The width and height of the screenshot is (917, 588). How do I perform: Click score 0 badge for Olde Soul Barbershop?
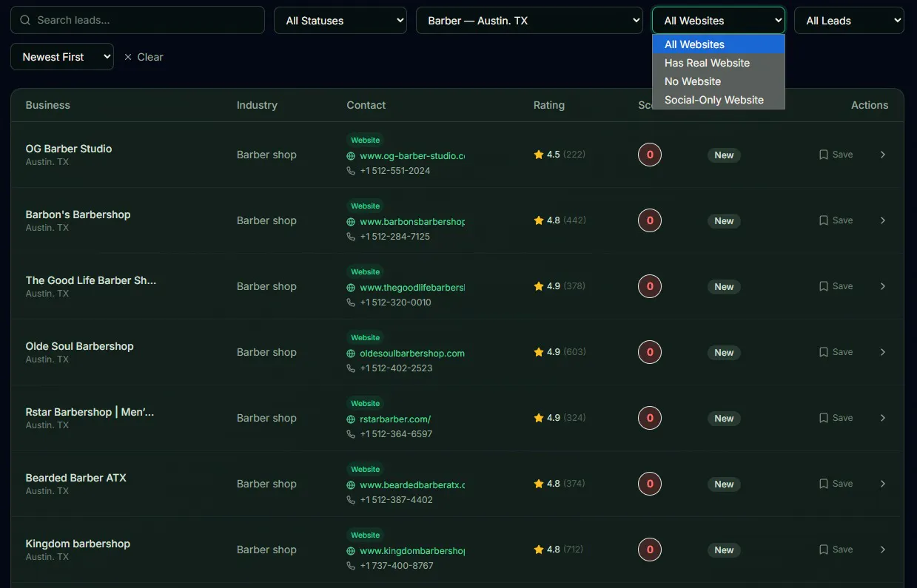[x=650, y=352]
